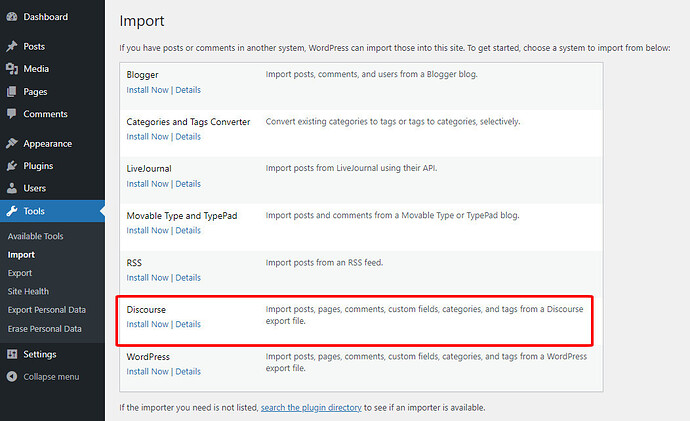Click 'Import posts from LiveJournal using their API.' text
Viewport: 690px width, 421px height.
[x=351, y=168]
